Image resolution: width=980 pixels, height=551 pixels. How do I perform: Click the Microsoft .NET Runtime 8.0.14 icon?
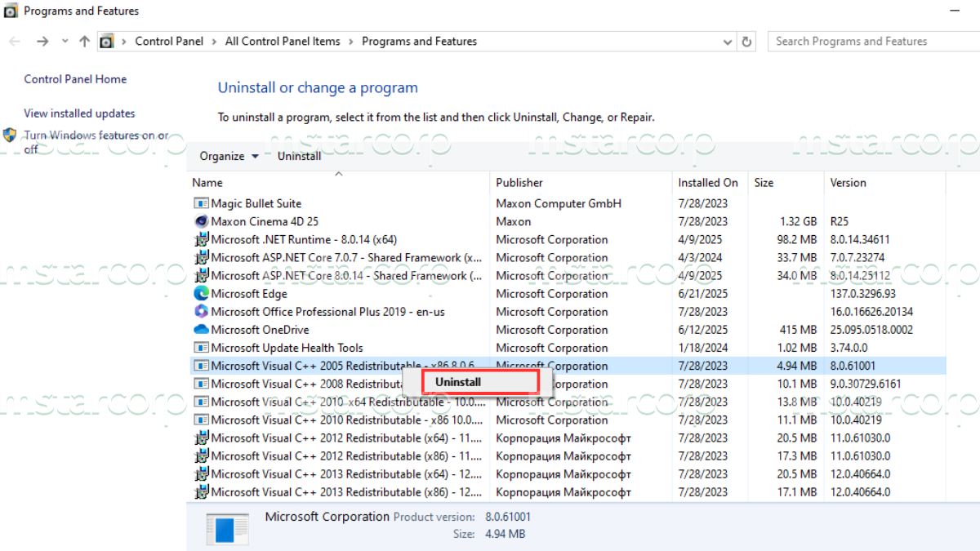pyautogui.click(x=201, y=239)
